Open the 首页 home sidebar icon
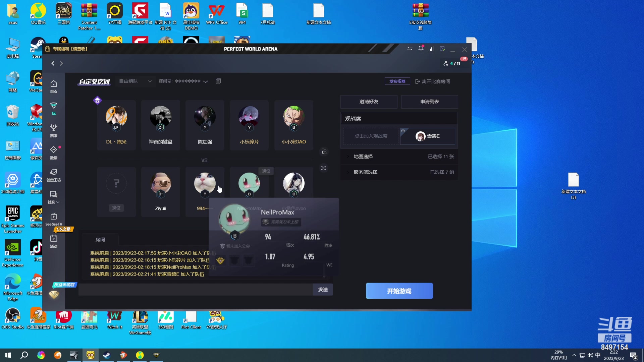 tap(54, 86)
